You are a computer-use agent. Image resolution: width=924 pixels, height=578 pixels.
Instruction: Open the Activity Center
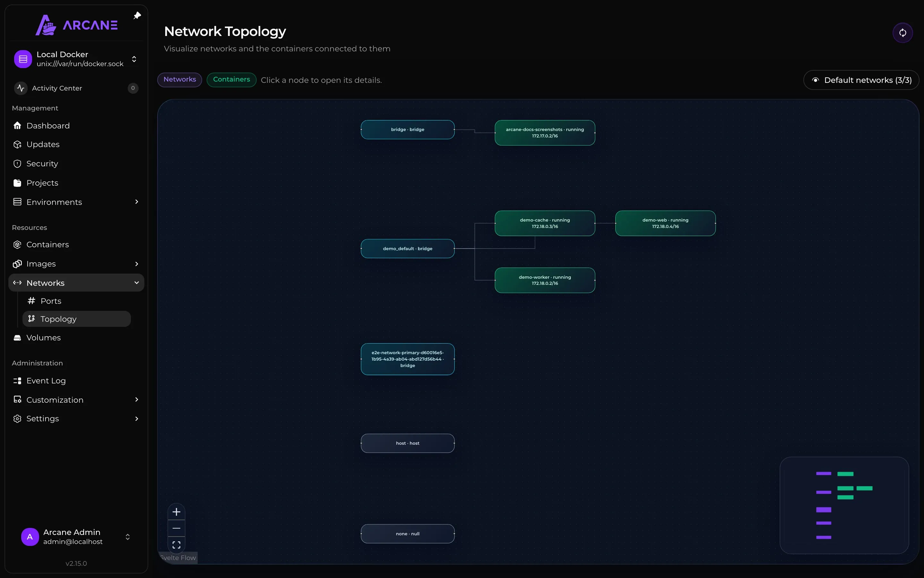click(x=76, y=88)
